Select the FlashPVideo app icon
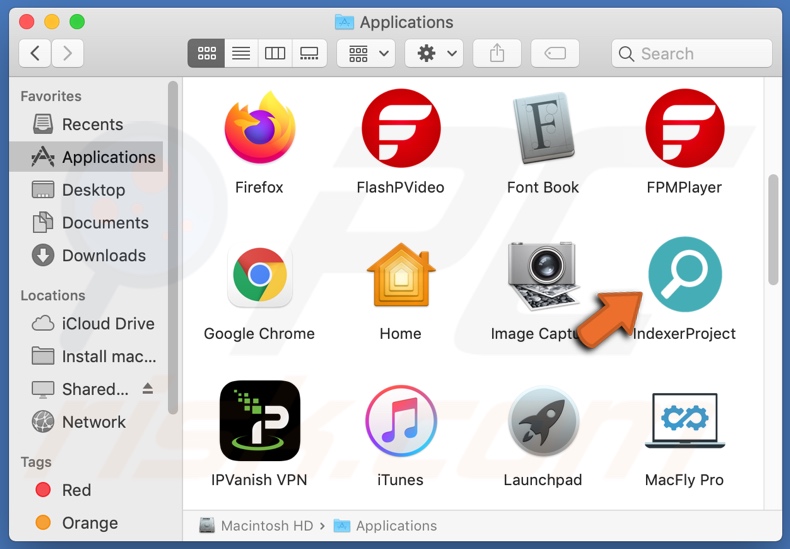Image resolution: width=790 pixels, height=549 pixels. click(x=401, y=128)
